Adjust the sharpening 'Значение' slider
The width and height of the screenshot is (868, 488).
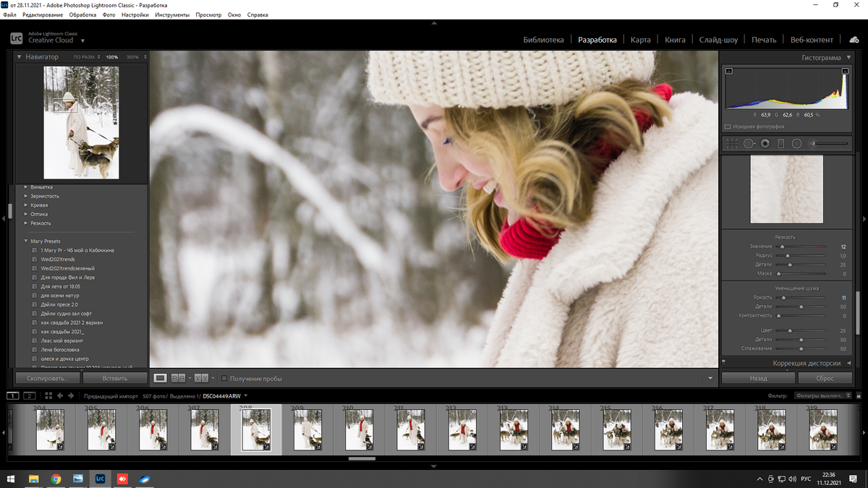click(782, 247)
